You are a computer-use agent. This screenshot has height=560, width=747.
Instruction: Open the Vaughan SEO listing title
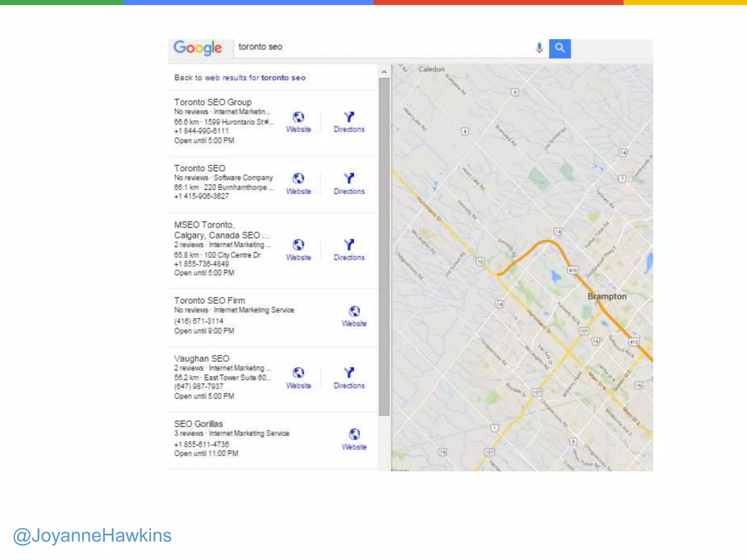[x=201, y=358]
